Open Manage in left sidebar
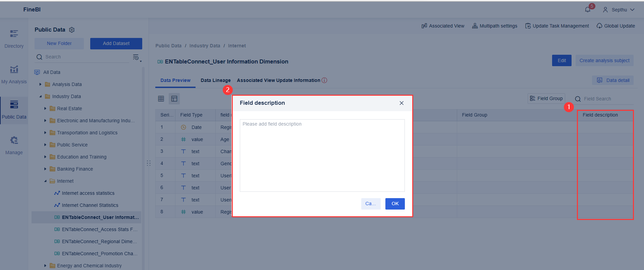The width and height of the screenshot is (644, 270). [x=14, y=146]
